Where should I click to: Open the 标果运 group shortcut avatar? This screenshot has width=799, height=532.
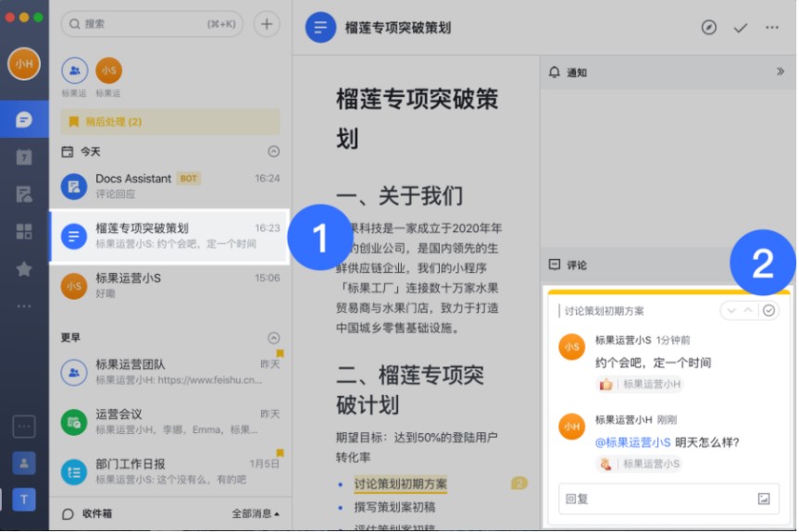pyautogui.click(x=74, y=70)
